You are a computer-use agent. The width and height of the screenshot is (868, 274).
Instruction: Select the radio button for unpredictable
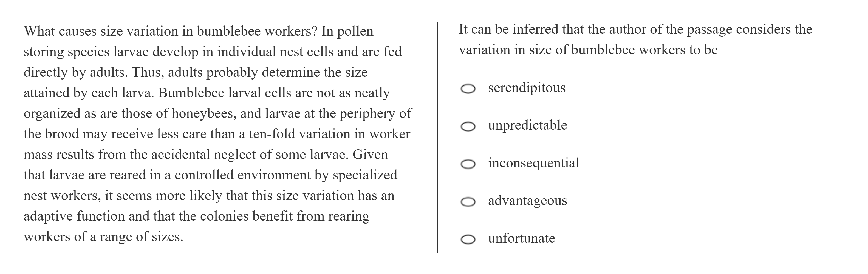point(468,127)
